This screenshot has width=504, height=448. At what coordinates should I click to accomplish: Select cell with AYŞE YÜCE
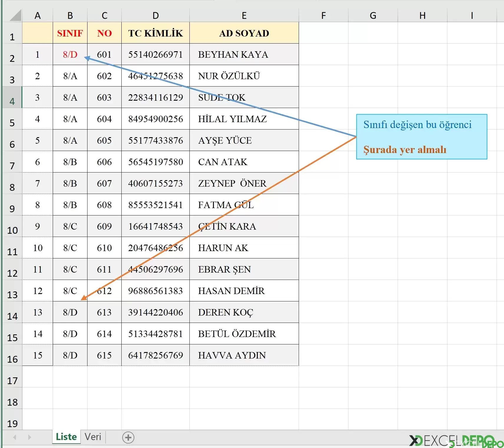tap(244, 140)
